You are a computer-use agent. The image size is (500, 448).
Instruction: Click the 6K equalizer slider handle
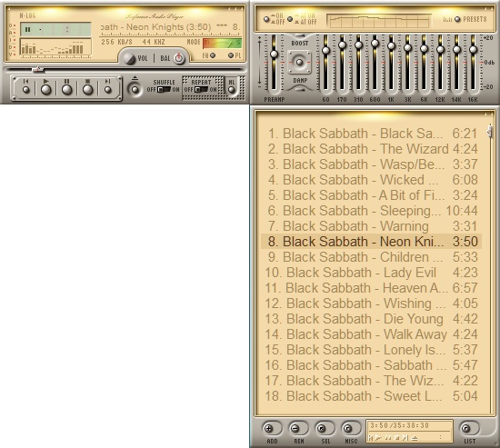coord(424,49)
